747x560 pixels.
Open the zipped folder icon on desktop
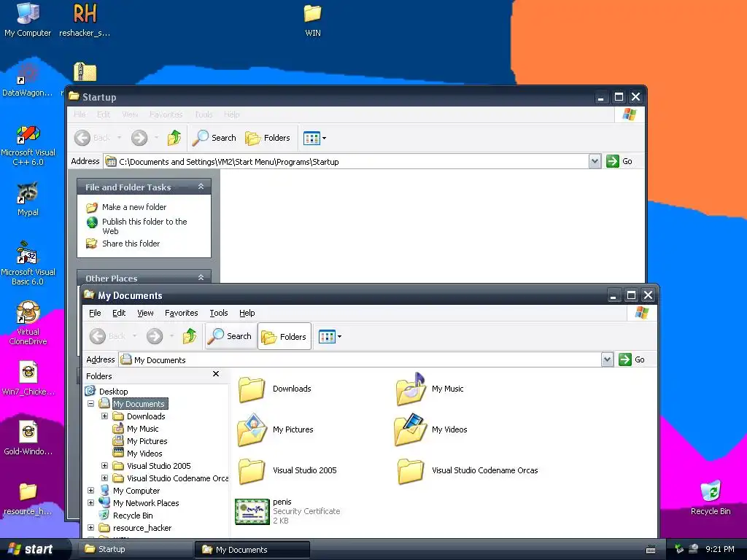(85, 72)
